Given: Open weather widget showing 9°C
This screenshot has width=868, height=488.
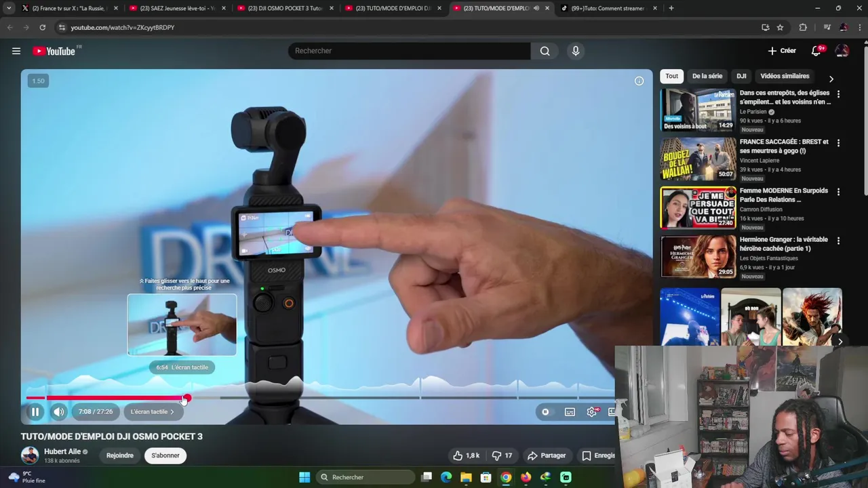Looking at the screenshot, I should (27, 477).
